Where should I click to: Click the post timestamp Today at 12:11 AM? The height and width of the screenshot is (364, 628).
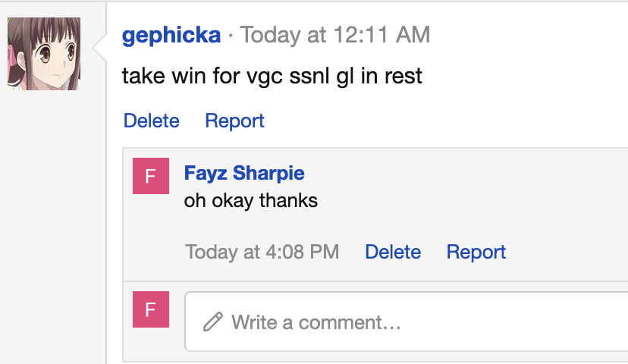(335, 34)
